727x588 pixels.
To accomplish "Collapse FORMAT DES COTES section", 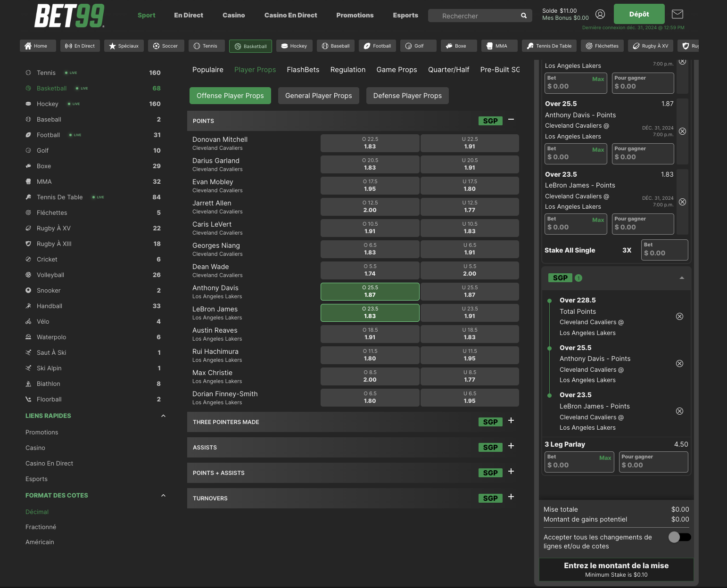I will click(x=163, y=495).
